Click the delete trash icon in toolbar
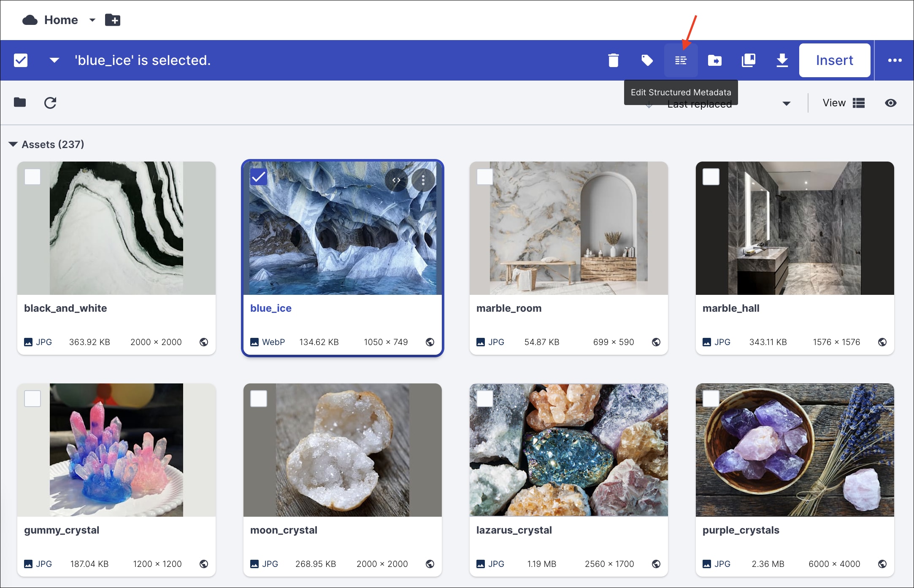 coord(614,60)
